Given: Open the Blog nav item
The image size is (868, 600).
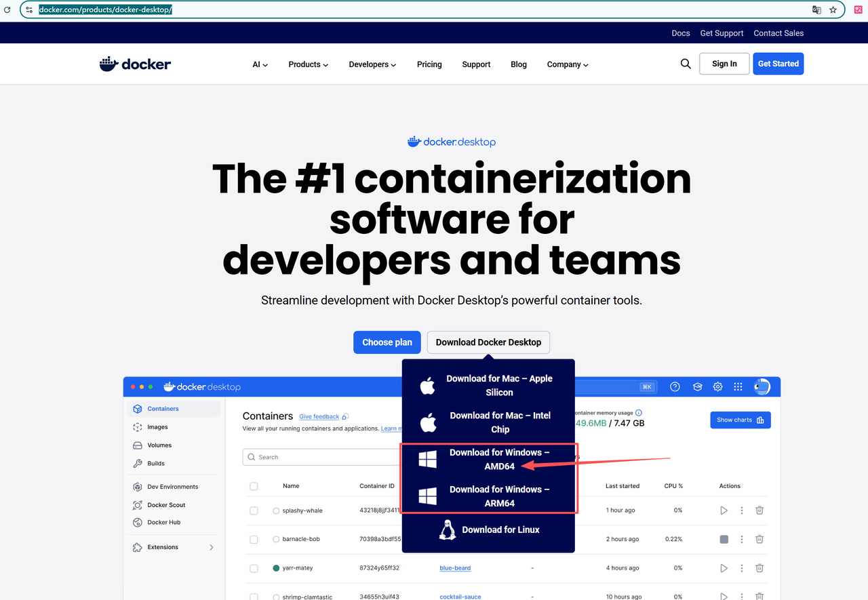Looking at the screenshot, I should point(519,64).
